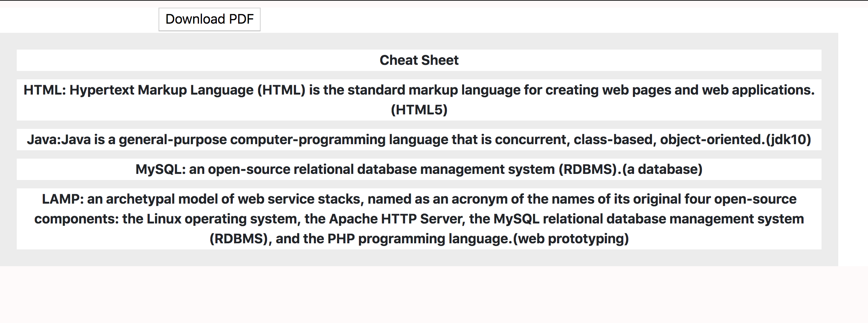868x323 pixels.
Task: Click the MySQL open-source database description
Action: pyautogui.click(x=419, y=169)
